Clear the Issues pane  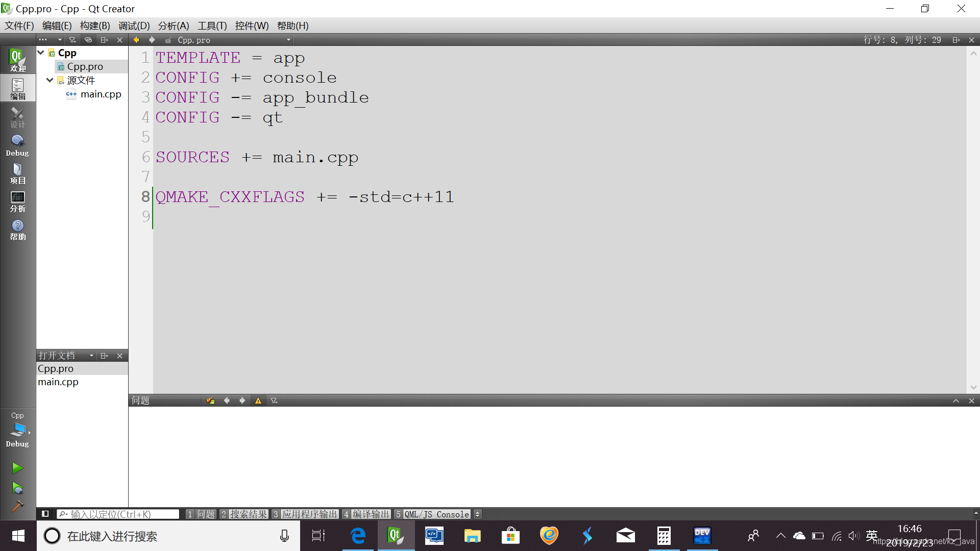coord(210,400)
